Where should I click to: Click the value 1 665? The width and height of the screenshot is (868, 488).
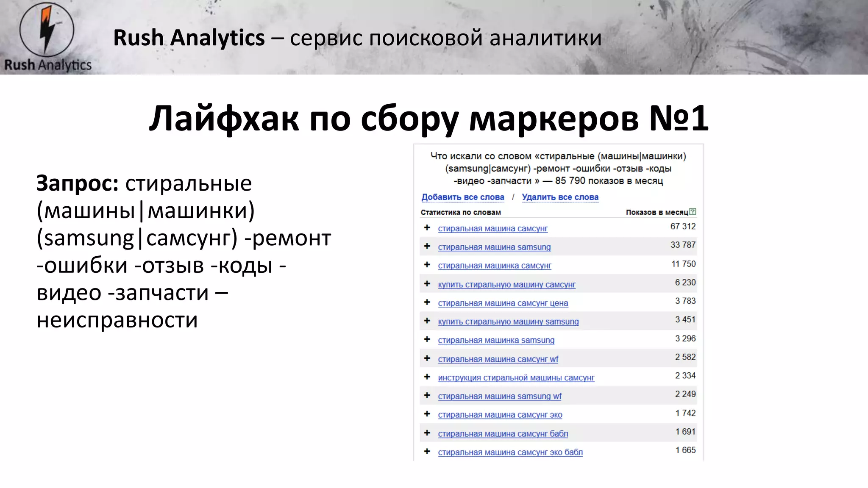685,450
